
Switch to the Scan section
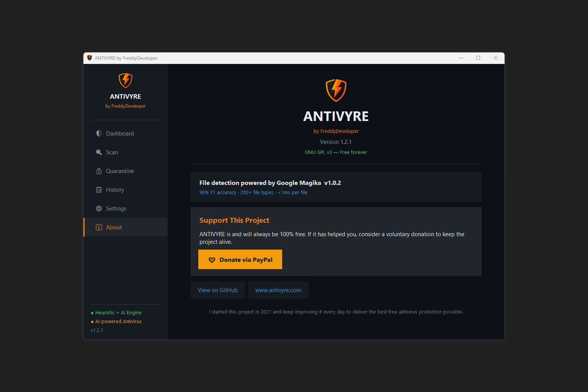click(x=112, y=152)
